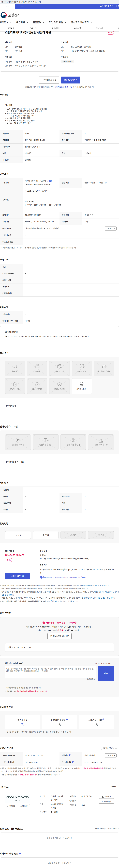Open the 지도 보기 dropdown for 근무 예정지
The width and height of the screenshot is (119, 868).
click(x=111, y=229)
